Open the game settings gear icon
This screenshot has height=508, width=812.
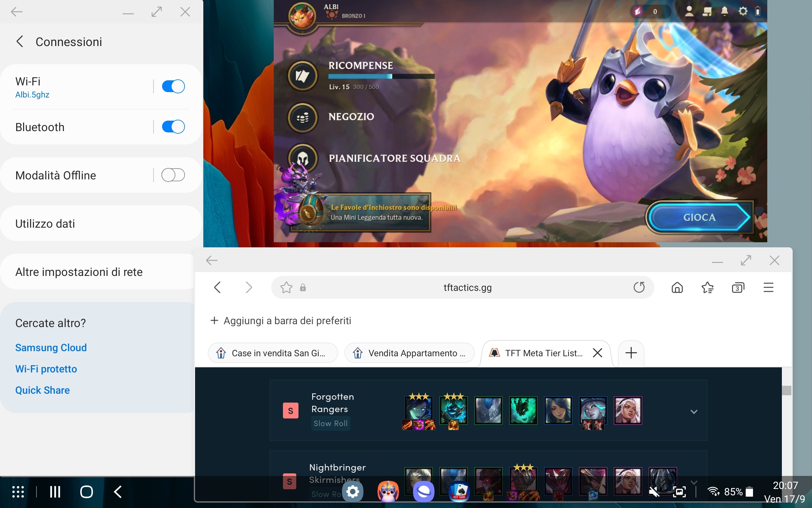point(743,11)
